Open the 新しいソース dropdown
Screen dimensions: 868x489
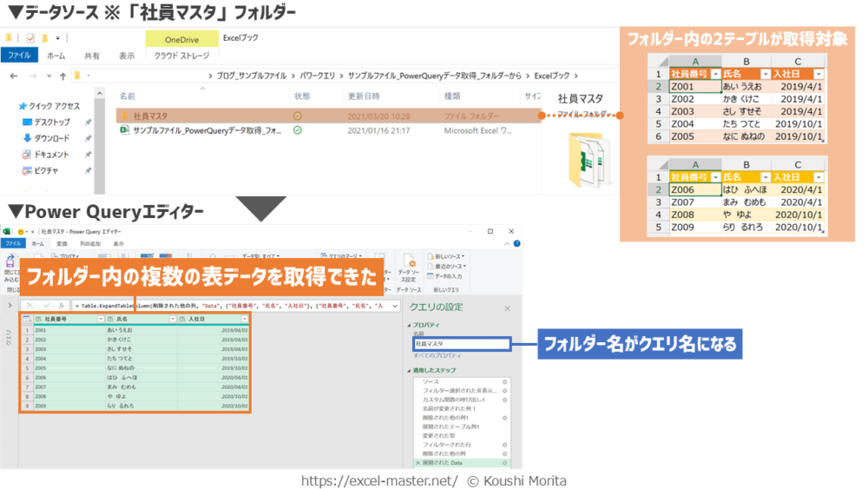tap(446, 256)
